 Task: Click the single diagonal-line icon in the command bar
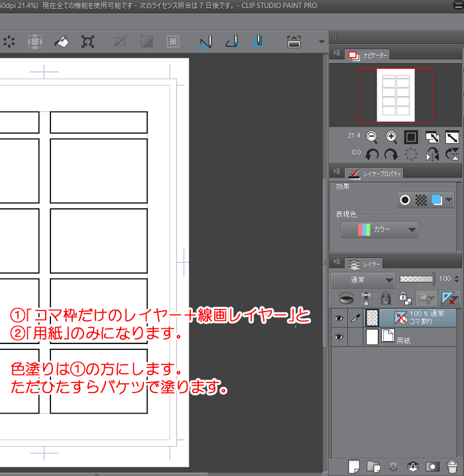(x=120, y=42)
